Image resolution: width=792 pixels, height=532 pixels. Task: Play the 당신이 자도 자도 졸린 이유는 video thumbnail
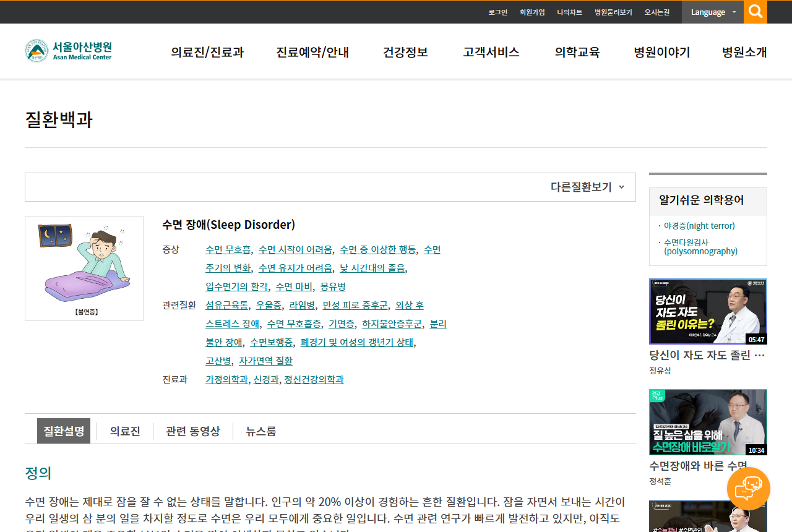tap(708, 311)
